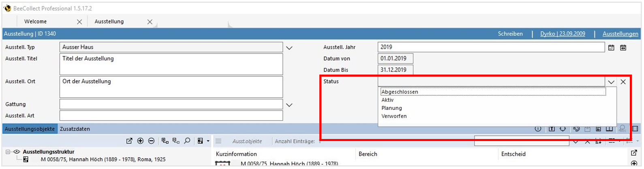Viewport: 644px width, 169px height.
Task: Click the Bereich column header
Action: [368, 154]
